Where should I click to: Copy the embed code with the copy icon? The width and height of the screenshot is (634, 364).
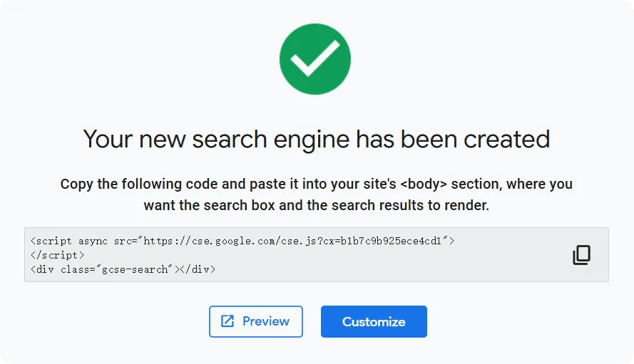tap(581, 255)
